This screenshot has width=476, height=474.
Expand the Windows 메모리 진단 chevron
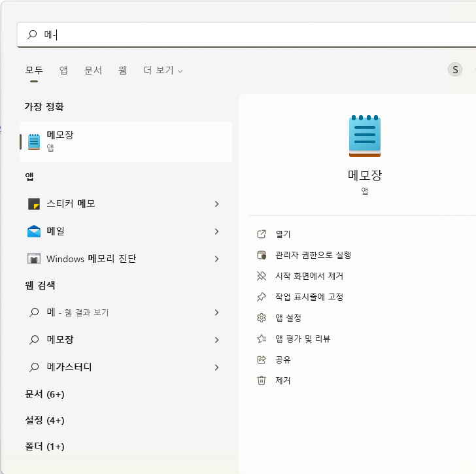coord(216,259)
